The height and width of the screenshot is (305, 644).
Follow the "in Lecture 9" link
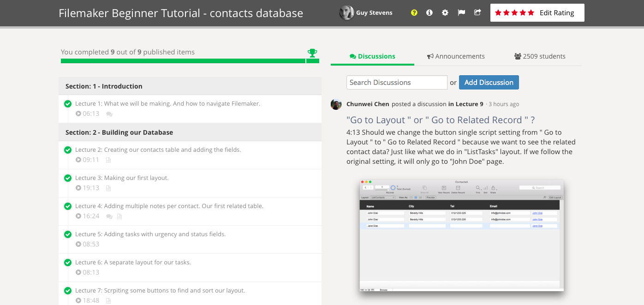point(466,104)
